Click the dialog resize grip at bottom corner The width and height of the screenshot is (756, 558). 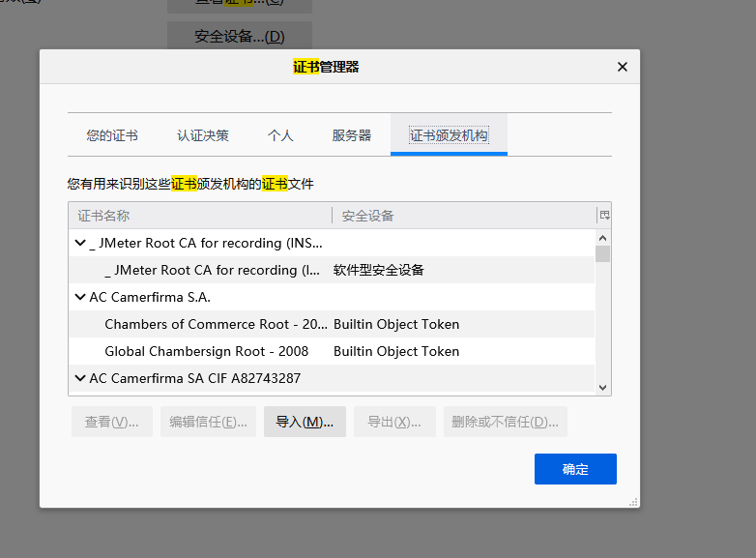click(x=633, y=502)
